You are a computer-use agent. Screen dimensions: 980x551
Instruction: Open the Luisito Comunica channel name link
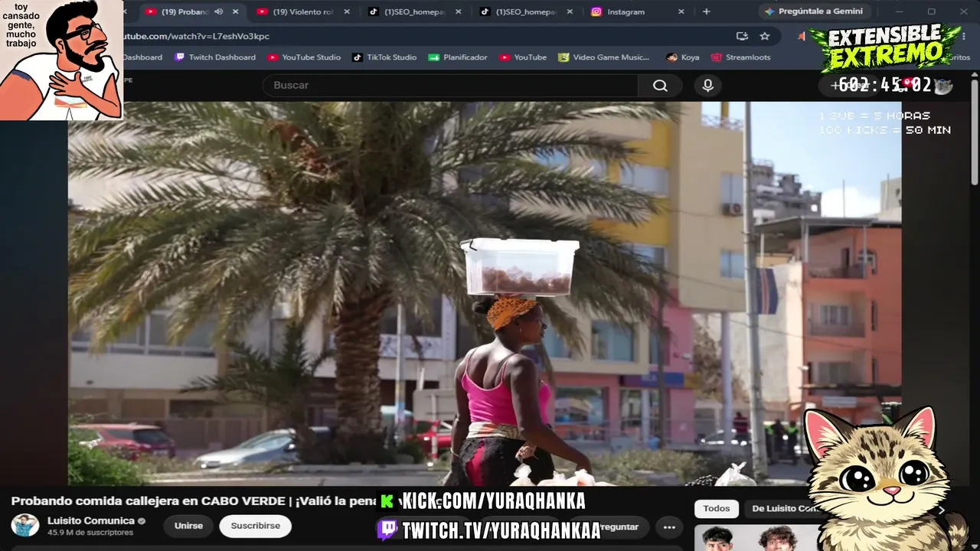click(x=91, y=521)
